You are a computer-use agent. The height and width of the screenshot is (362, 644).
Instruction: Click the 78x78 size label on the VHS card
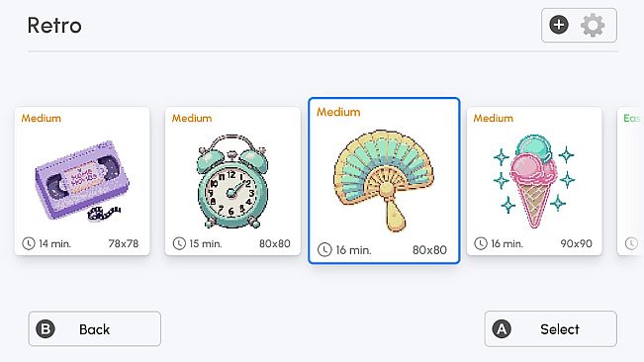[x=124, y=243]
